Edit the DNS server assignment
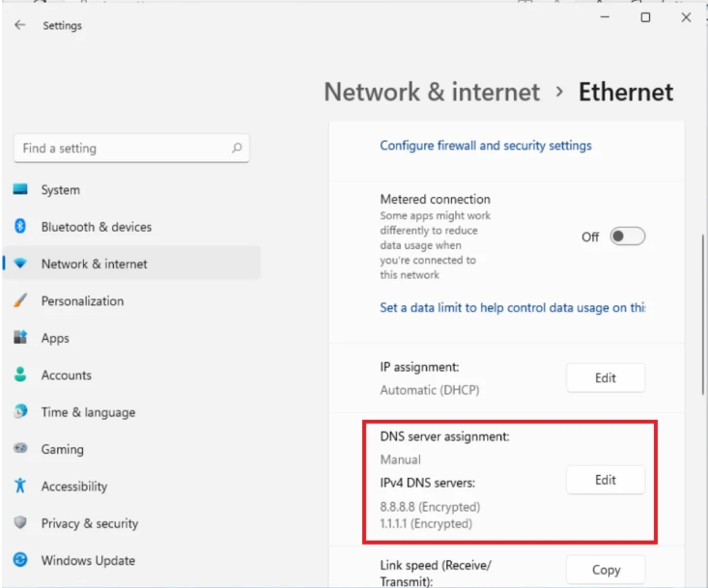 point(605,480)
